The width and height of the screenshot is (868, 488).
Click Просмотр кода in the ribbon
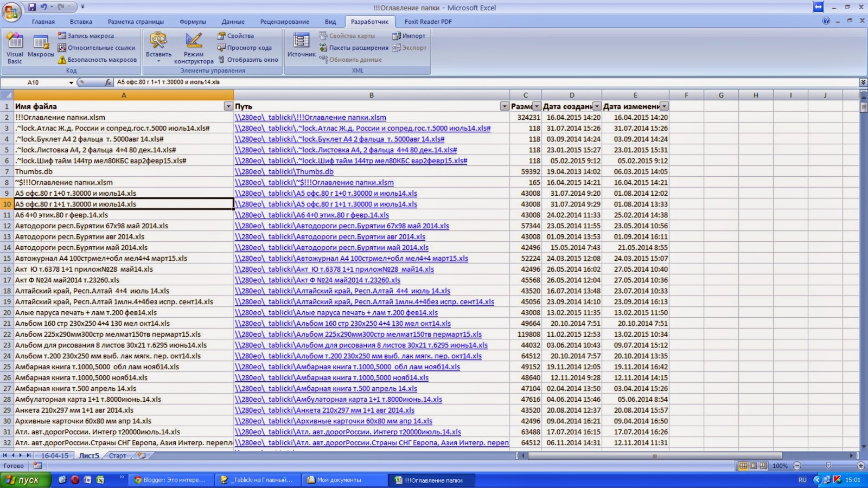click(244, 48)
